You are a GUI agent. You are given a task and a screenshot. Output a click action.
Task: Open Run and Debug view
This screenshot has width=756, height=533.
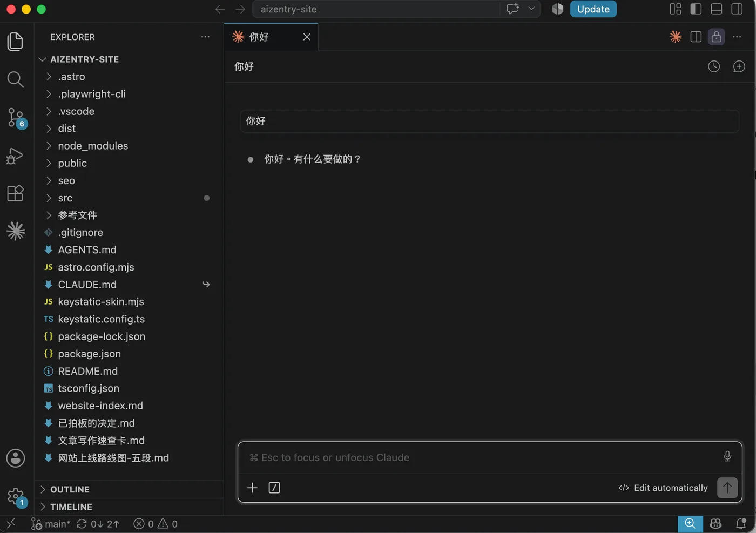coord(15,156)
